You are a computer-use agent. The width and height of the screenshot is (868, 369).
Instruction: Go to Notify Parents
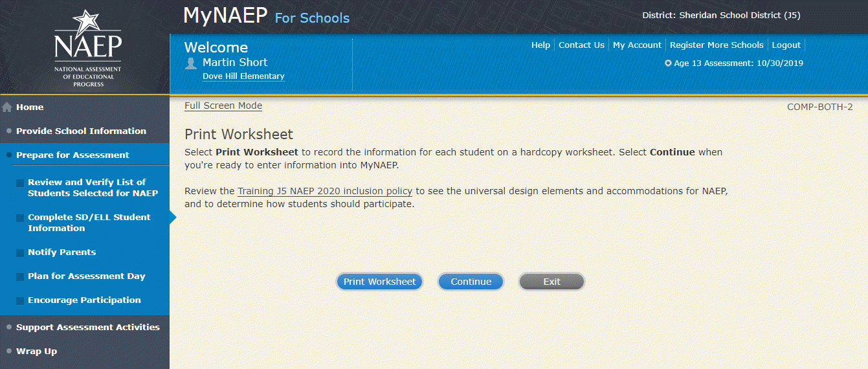[x=61, y=252]
